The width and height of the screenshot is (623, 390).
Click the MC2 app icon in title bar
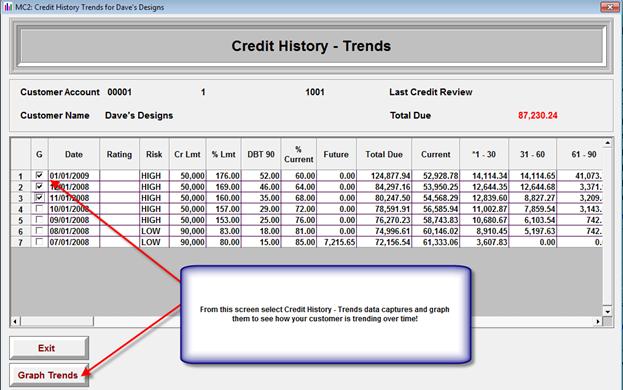[x=8, y=7]
